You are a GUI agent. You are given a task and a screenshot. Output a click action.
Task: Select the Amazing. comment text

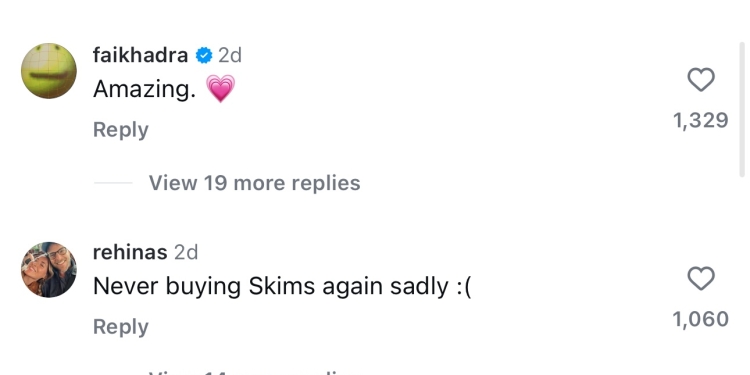click(144, 89)
